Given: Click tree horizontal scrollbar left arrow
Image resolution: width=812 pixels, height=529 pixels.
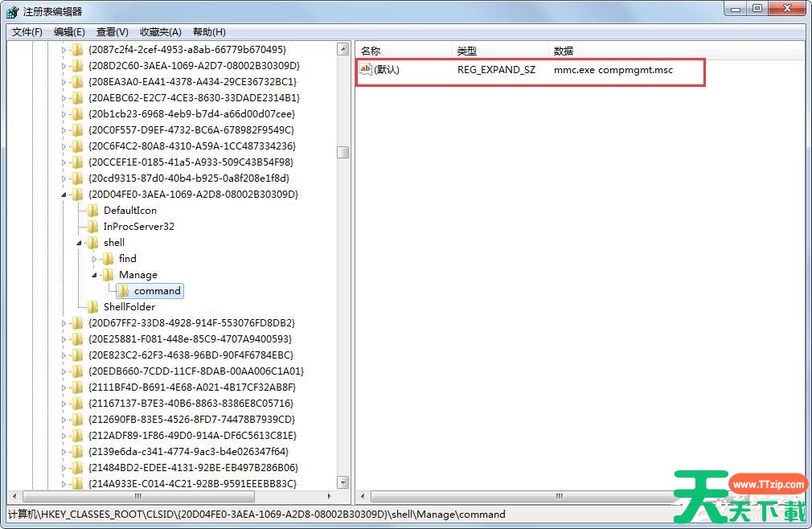Looking at the screenshot, I should (14, 496).
